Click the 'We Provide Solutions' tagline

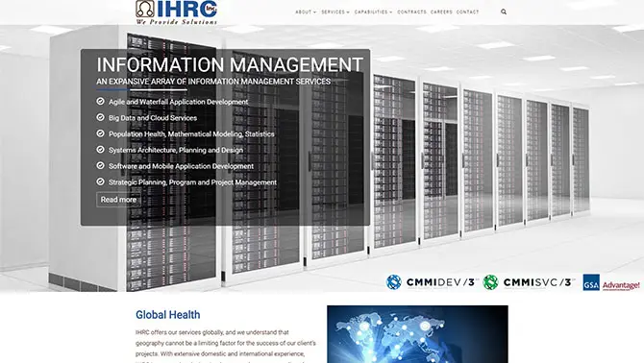pyautogui.click(x=177, y=22)
